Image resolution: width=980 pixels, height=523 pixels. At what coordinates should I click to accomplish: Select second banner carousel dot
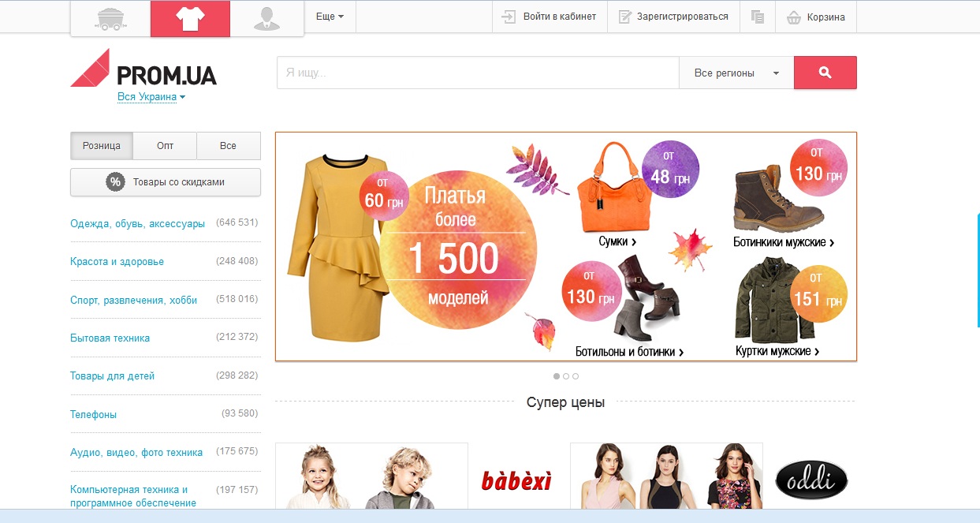566,376
